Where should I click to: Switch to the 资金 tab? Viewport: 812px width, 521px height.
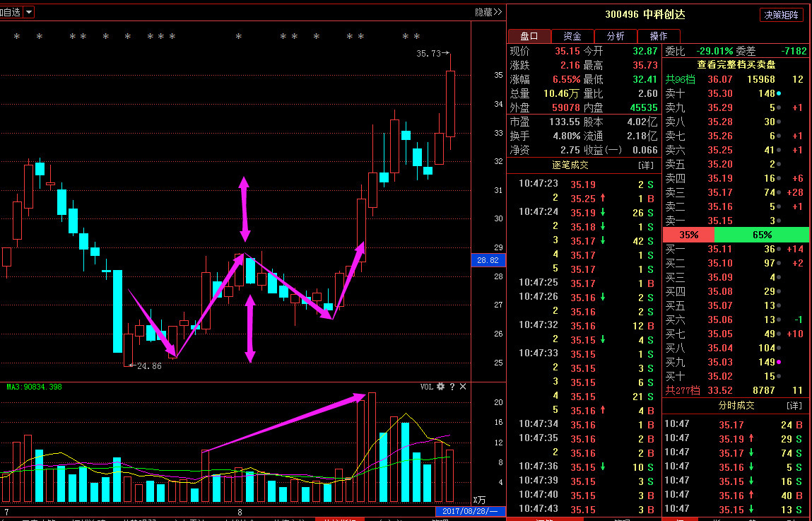tap(572, 36)
